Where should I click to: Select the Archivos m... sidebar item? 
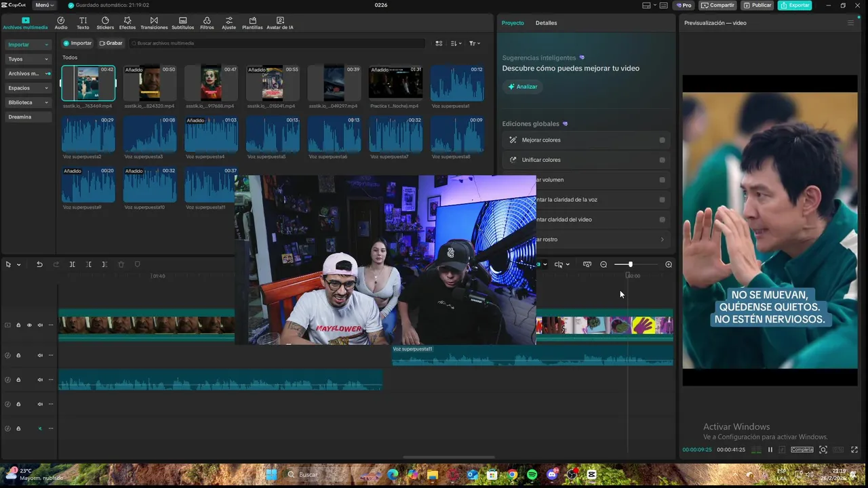[x=28, y=73]
